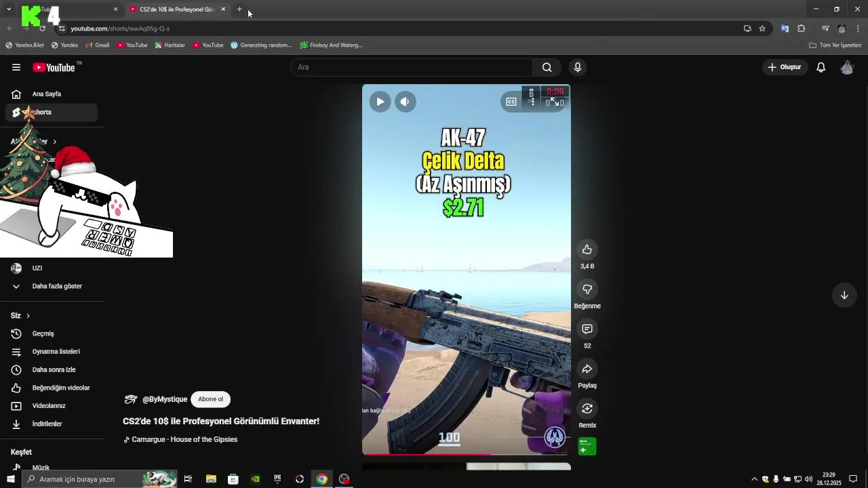
Task: Click the Windows taskbar search box
Action: pyautogui.click(x=100, y=479)
